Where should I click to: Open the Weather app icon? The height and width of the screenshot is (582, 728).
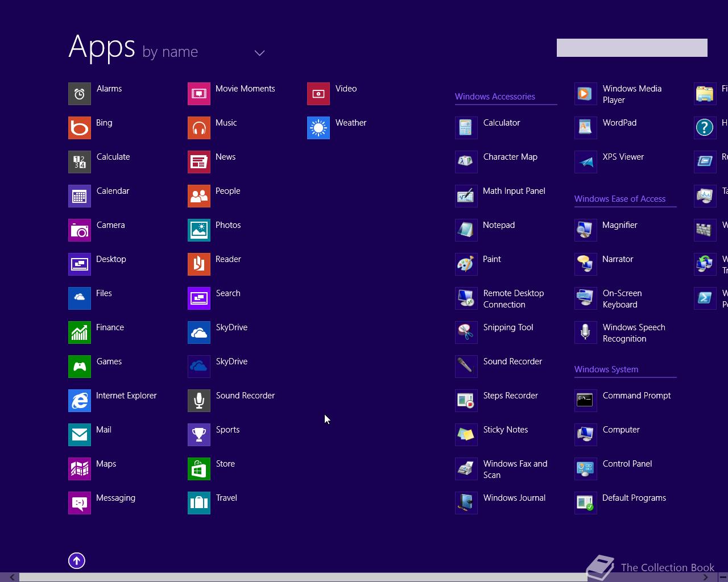[318, 128]
